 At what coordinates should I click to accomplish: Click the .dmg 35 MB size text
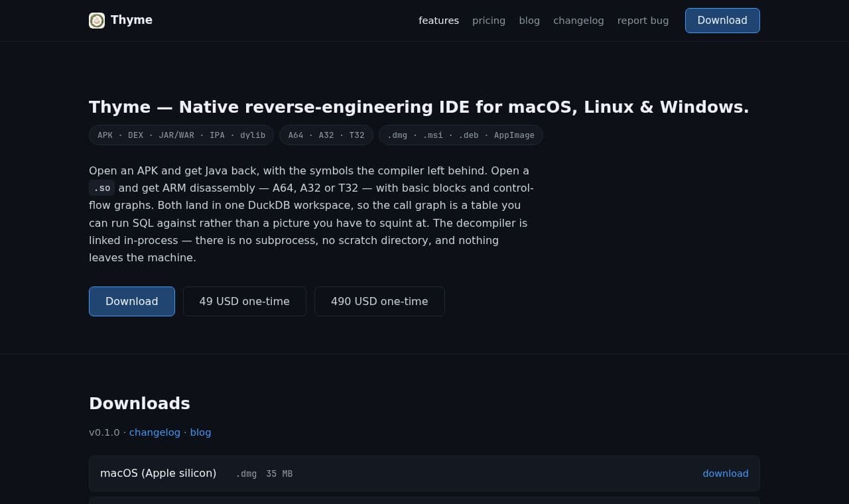(264, 473)
